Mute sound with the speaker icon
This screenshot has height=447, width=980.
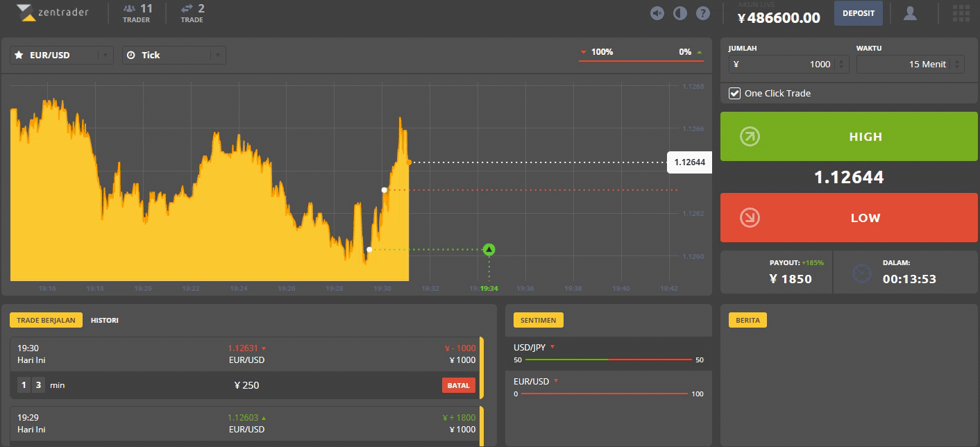[x=657, y=13]
